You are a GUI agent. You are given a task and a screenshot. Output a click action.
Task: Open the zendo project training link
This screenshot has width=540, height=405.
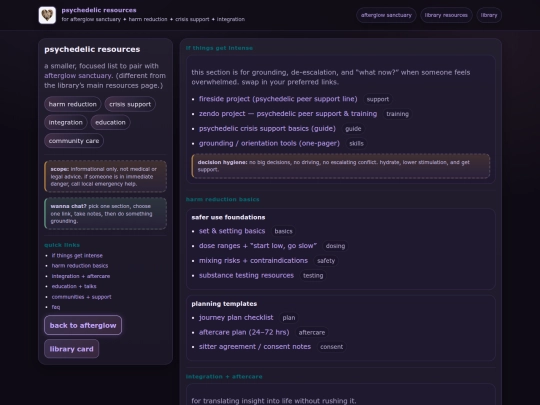tap(288, 114)
